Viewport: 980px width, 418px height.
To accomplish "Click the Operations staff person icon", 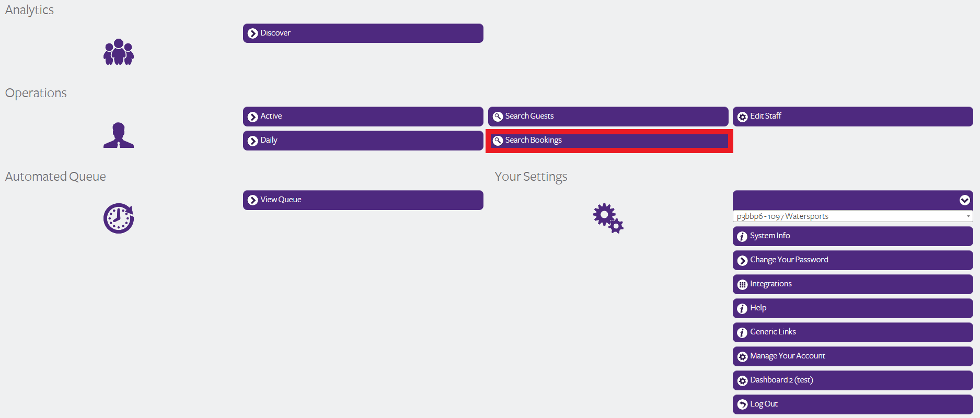I will [x=119, y=135].
